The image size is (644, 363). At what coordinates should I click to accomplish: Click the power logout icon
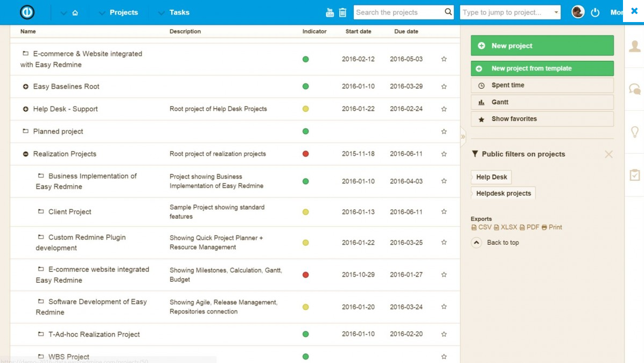coord(595,12)
